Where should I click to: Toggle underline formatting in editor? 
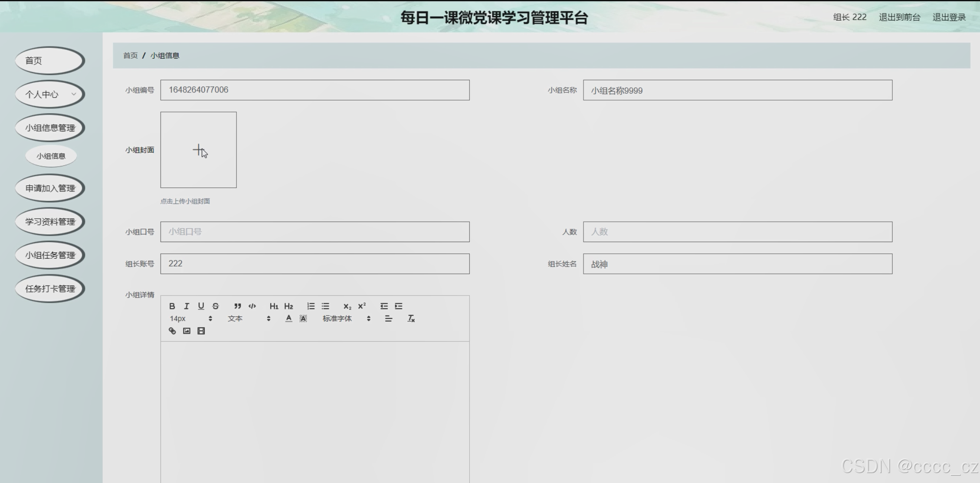201,306
